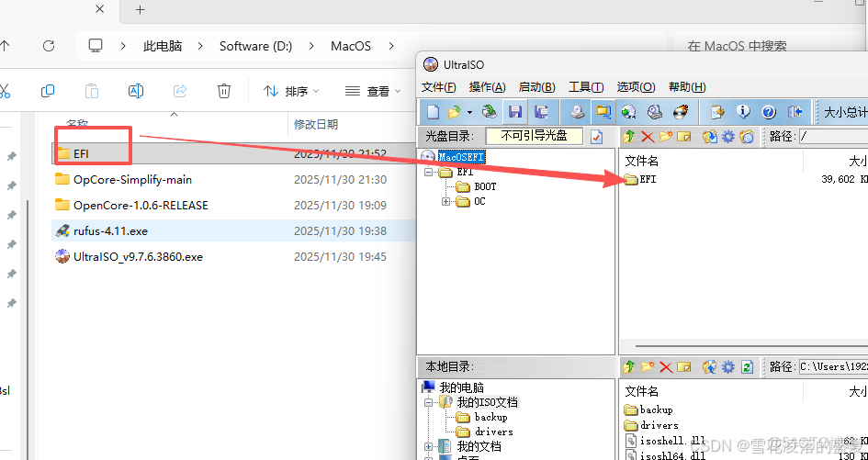
Task: Click the Copy icon in Explorer's toolbar
Action: coord(48,91)
